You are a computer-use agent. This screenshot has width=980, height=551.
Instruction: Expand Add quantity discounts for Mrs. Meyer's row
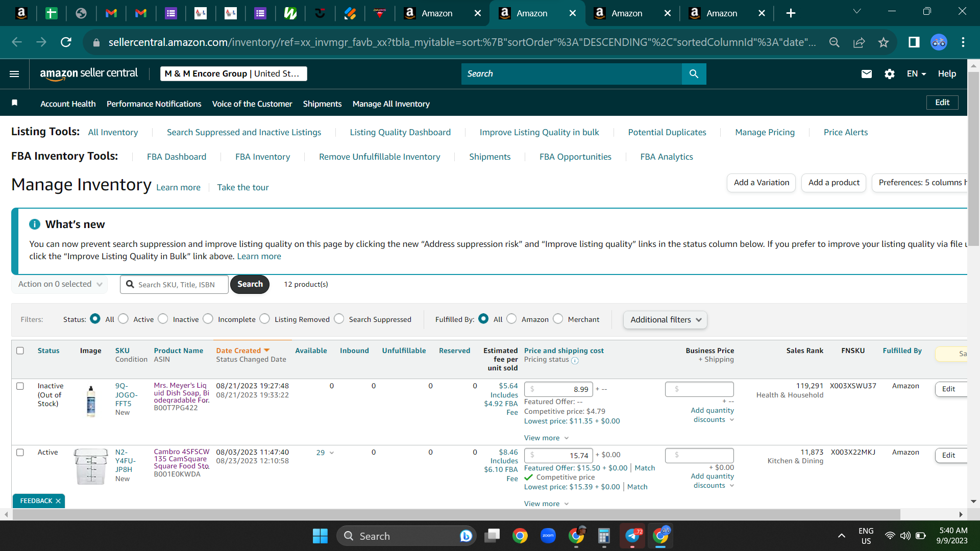click(x=712, y=415)
